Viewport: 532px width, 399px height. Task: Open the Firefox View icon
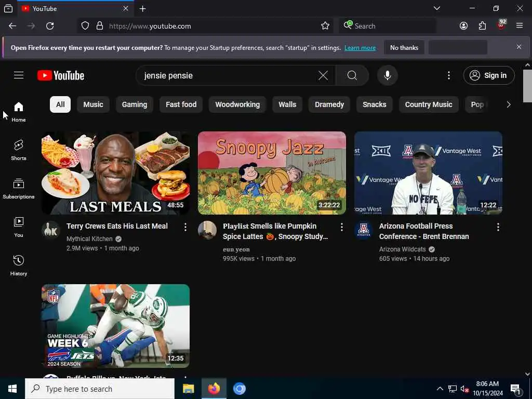[8, 8]
